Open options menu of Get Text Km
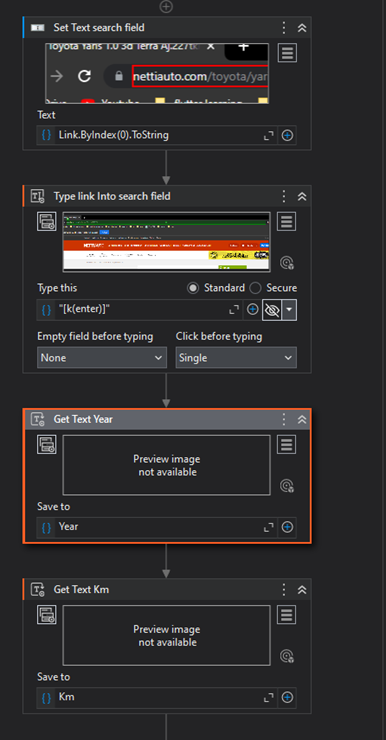Screen dimensions: 386x740 [284, 589]
